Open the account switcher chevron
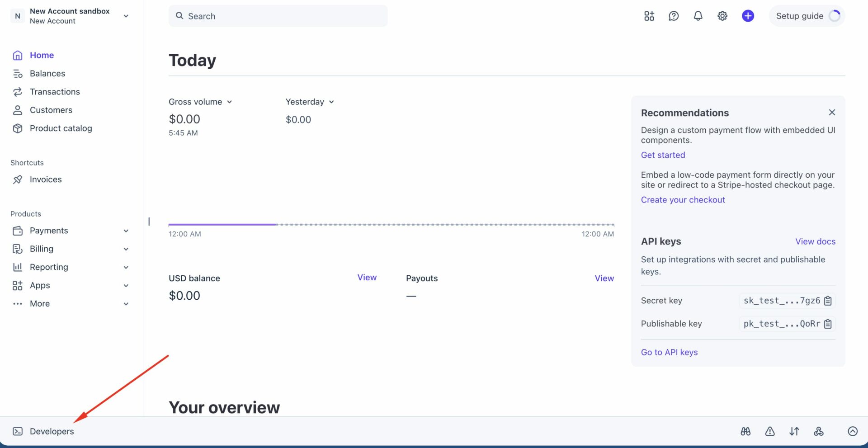 click(126, 16)
